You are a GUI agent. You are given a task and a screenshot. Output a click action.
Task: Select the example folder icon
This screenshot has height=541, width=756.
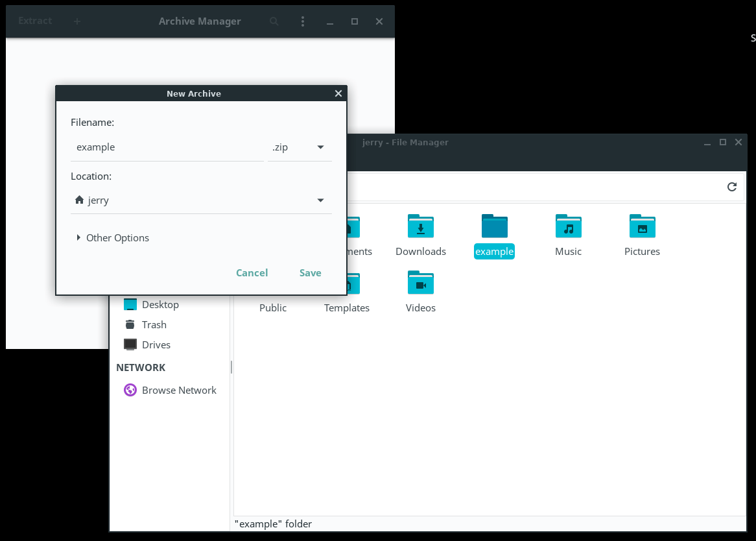pos(494,226)
